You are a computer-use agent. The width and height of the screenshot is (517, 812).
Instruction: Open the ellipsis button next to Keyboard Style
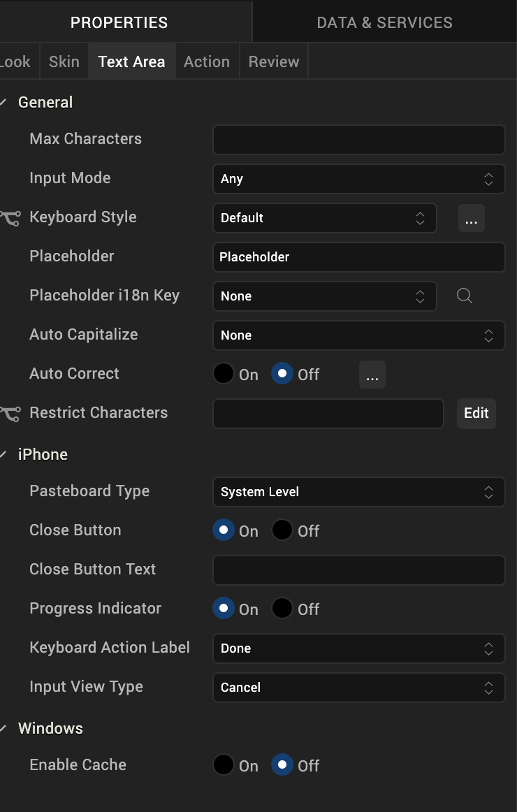pyautogui.click(x=471, y=218)
